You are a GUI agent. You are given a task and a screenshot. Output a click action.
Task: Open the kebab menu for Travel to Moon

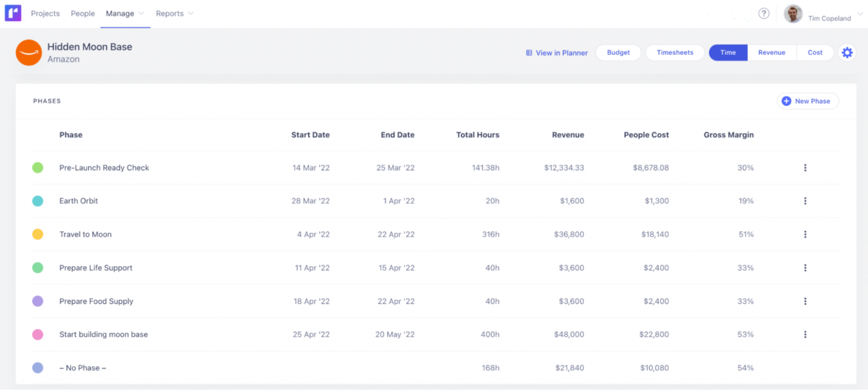coord(805,234)
